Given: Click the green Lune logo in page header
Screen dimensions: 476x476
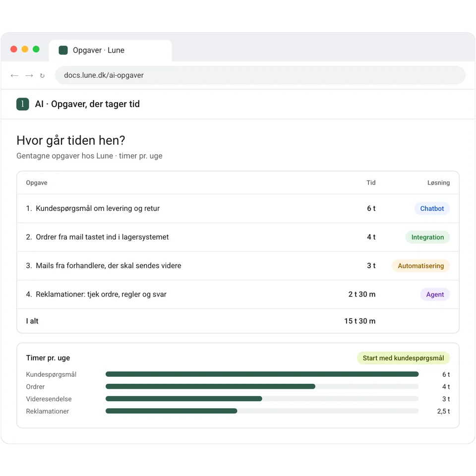Looking at the screenshot, I should click(x=22, y=104).
